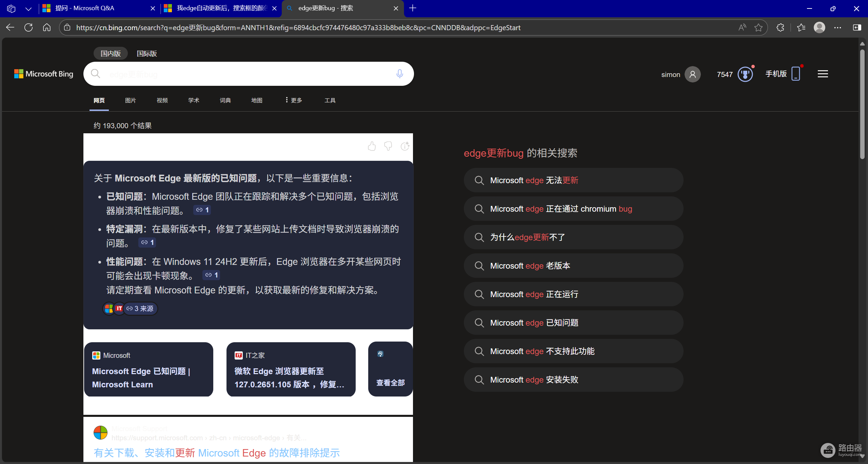Search related Microsoft edge 无法更新
This screenshot has width=868, height=464.
[x=573, y=180]
